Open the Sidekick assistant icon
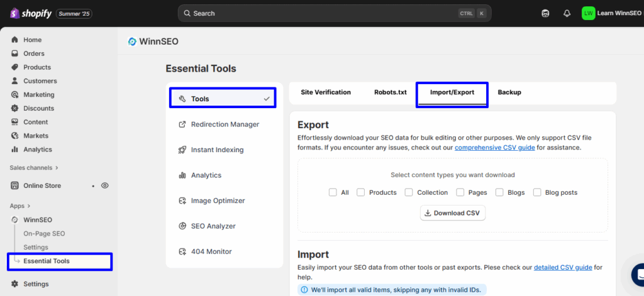The image size is (644, 296). [545, 14]
